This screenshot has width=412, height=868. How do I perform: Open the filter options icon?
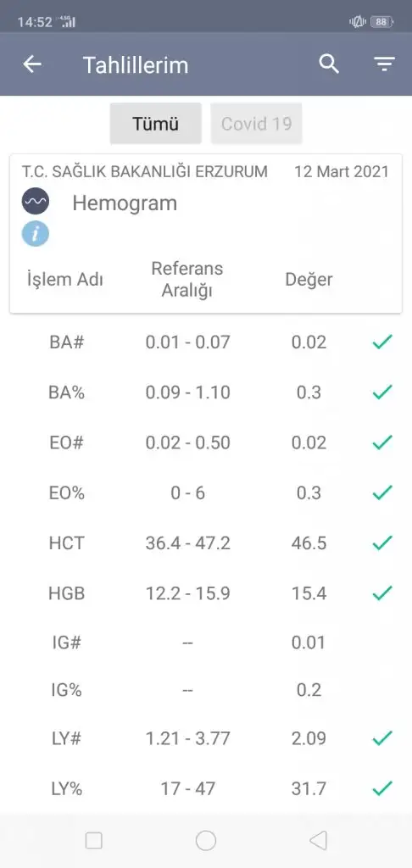(384, 64)
